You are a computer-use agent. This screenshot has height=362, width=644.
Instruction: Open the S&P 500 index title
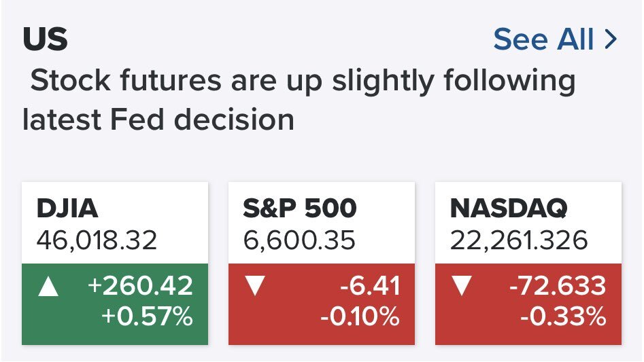[x=300, y=209]
